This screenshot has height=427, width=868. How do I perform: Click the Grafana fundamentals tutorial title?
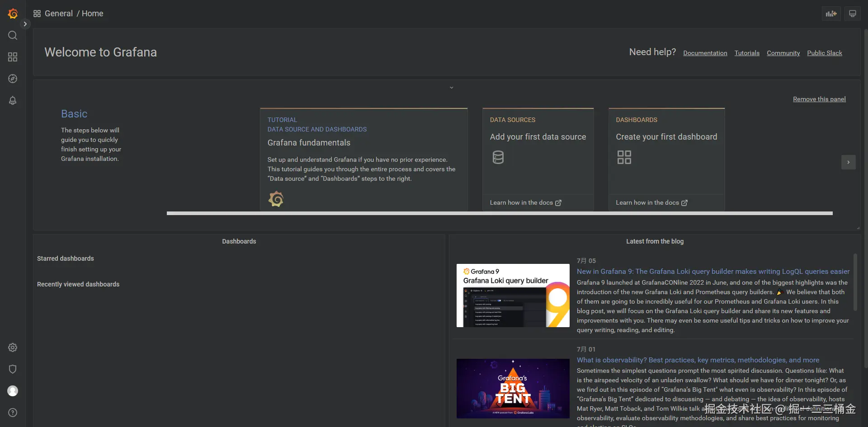[309, 143]
